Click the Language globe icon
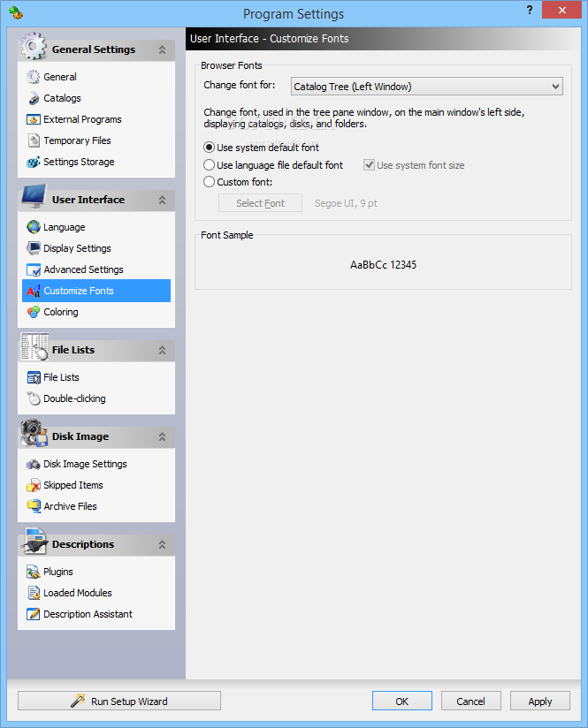Screen dimensions: 588x728 click(33, 227)
